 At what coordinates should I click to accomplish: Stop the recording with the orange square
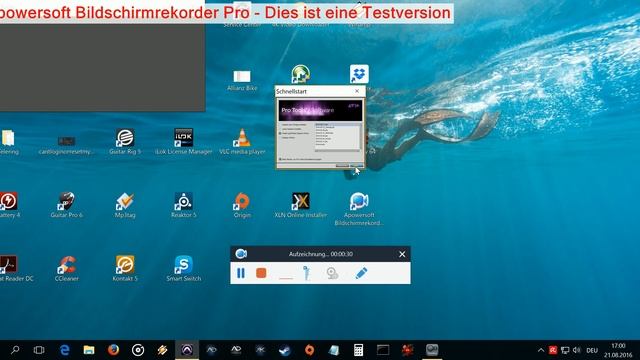coord(261,273)
